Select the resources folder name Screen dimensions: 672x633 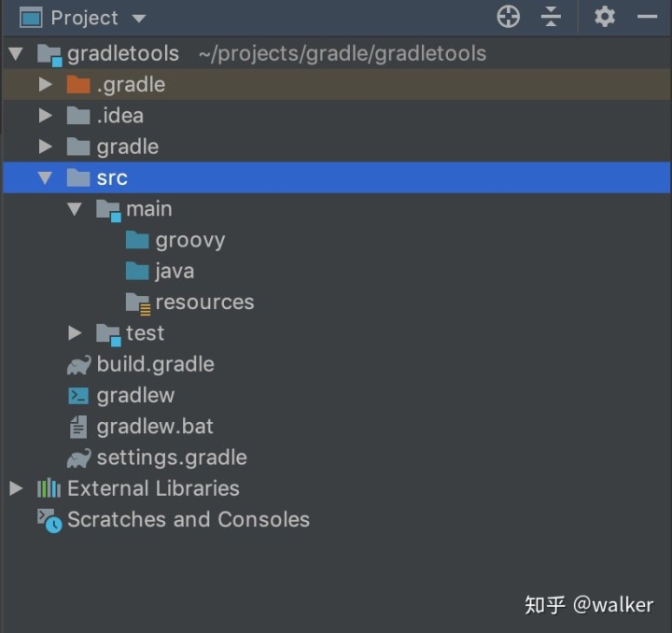click(204, 302)
